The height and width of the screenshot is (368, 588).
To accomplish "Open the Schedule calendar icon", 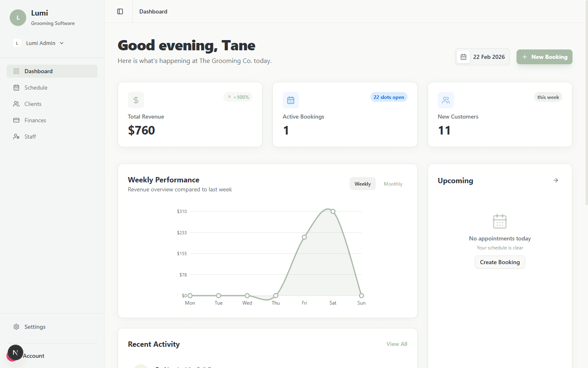I will pyautogui.click(x=16, y=87).
